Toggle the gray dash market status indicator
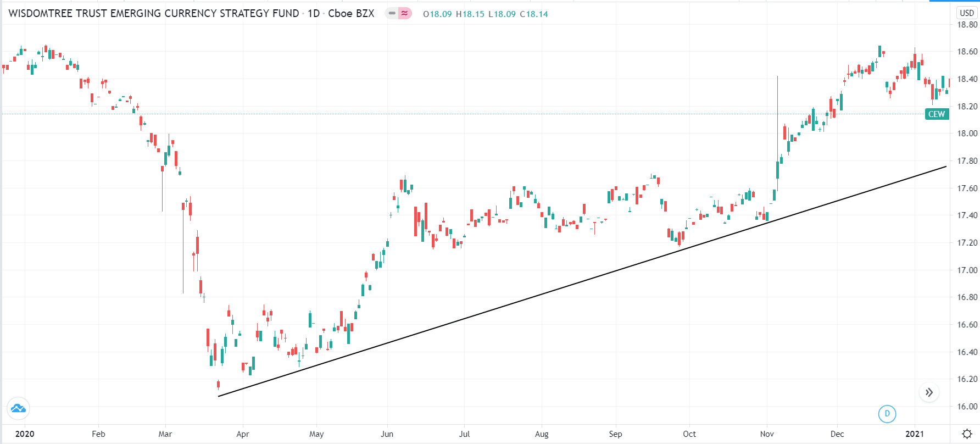Viewport: 980px width, 444px height. [x=392, y=13]
